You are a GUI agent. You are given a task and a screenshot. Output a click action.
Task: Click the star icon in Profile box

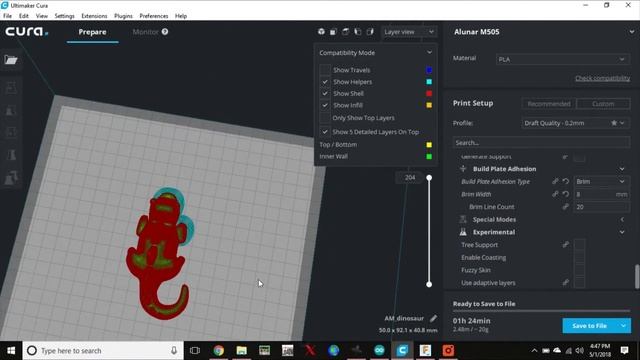613,123
